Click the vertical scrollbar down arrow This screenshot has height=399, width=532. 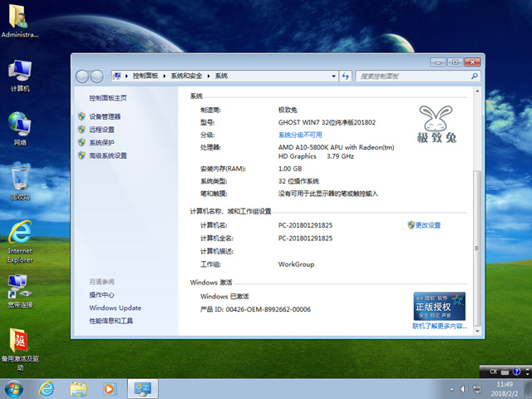(477, 331)
